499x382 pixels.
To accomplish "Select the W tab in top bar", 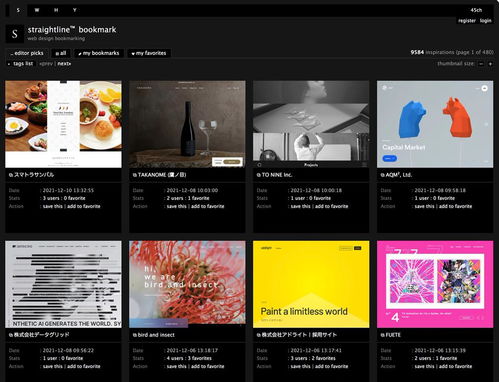I will point(37,10).
